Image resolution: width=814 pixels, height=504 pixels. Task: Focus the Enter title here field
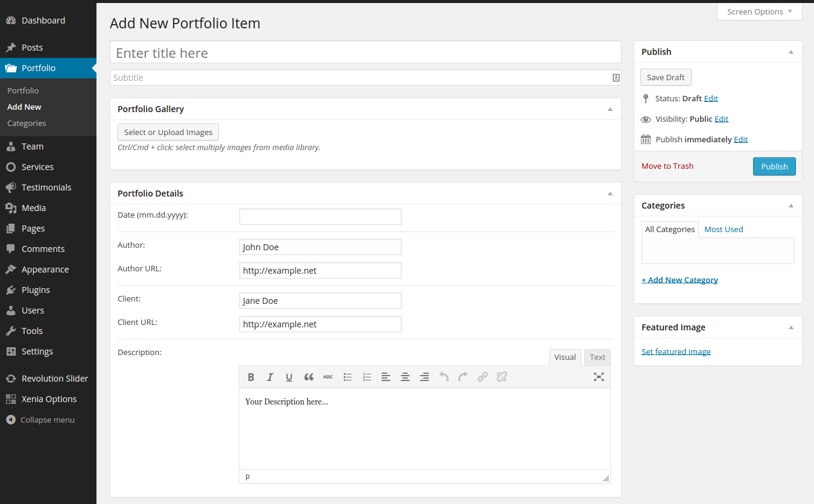click(x=365, y=52)
